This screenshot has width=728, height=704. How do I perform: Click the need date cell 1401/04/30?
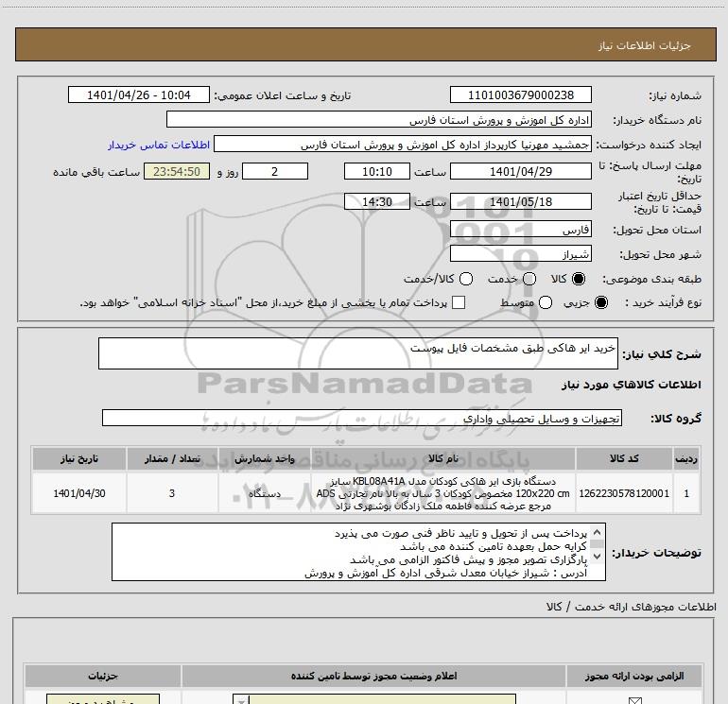78,493
